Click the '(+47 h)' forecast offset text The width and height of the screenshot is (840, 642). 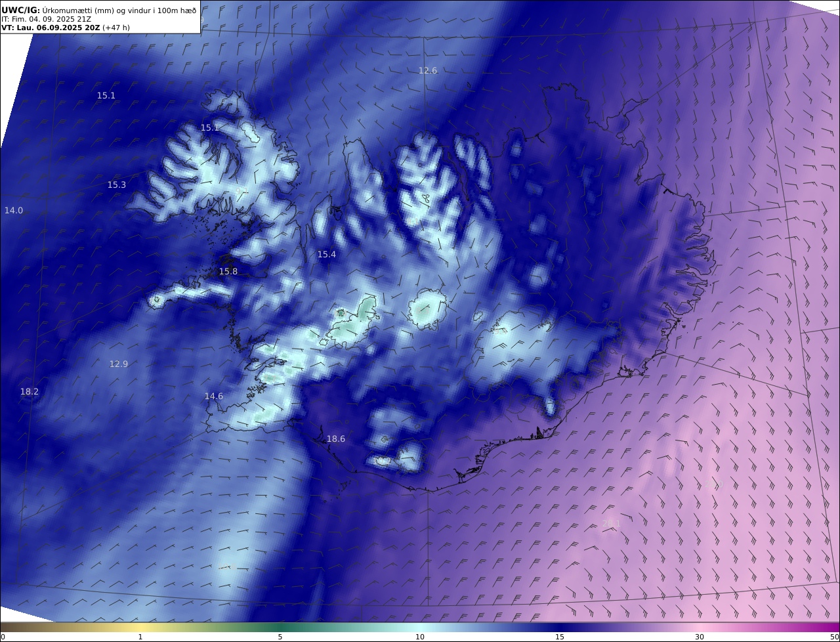(116, 28)
